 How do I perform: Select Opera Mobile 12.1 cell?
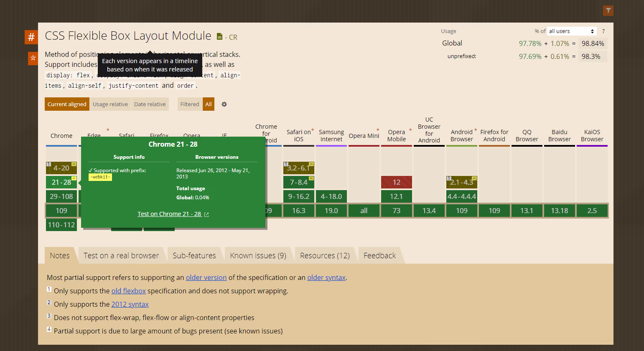coord(397,196)
